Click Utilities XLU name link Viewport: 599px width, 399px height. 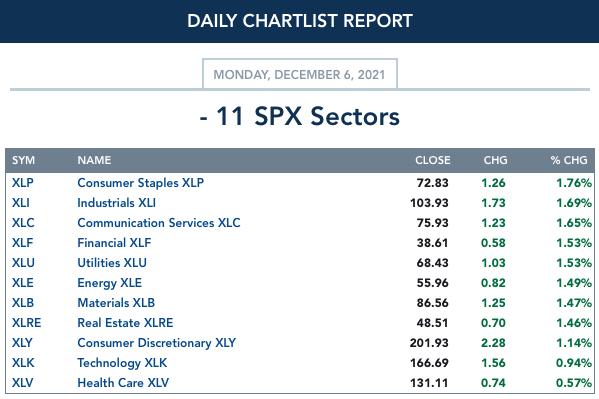pyautogui.click(x=112, y=263)
